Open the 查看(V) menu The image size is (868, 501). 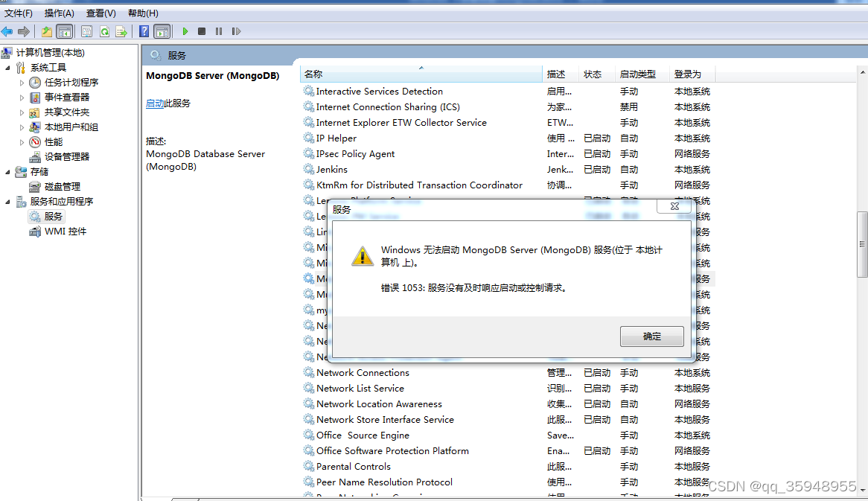click(100, 13)
